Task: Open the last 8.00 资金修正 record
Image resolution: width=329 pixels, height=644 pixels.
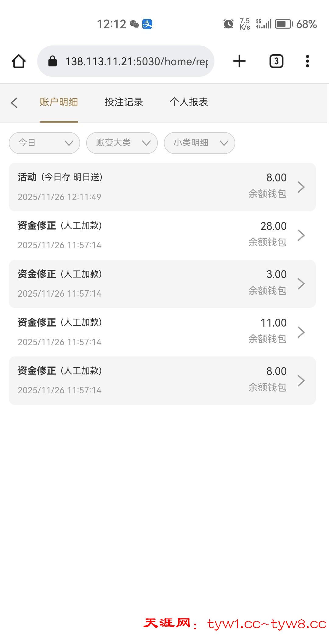Action: click(162, 381)
